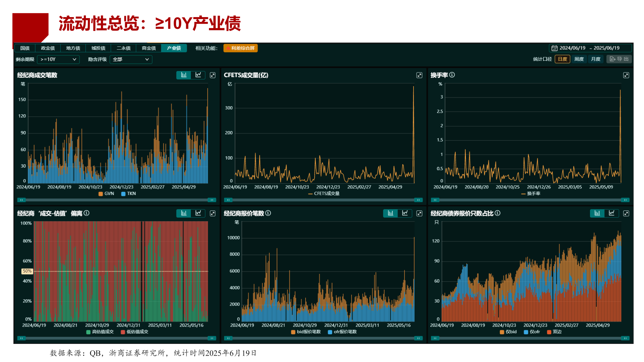The width and height of the screenshot is (644, 362).
Task: Open the date range calendar picker
Action: [555, 48]
